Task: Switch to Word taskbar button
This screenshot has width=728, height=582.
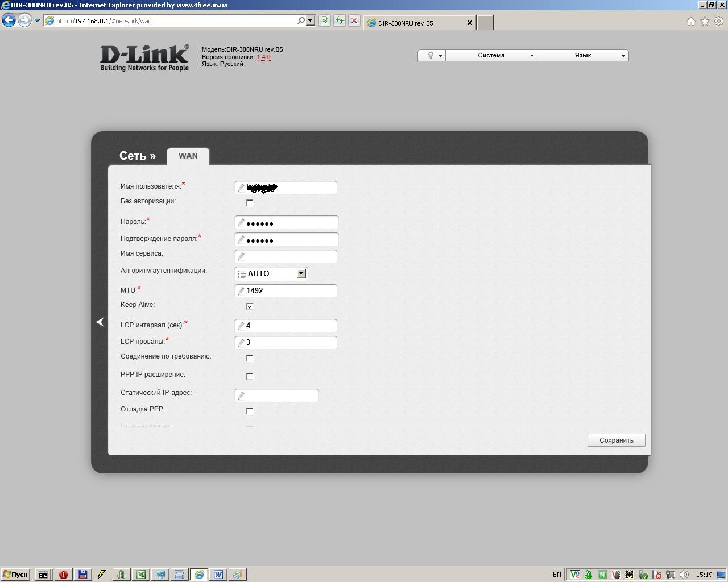Action: point(218,575)
